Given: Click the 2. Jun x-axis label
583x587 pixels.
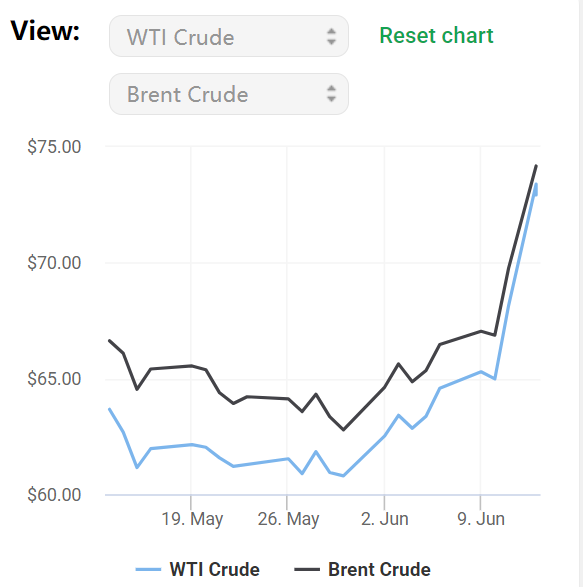Looking at the screenshot, I should point(385,519).
